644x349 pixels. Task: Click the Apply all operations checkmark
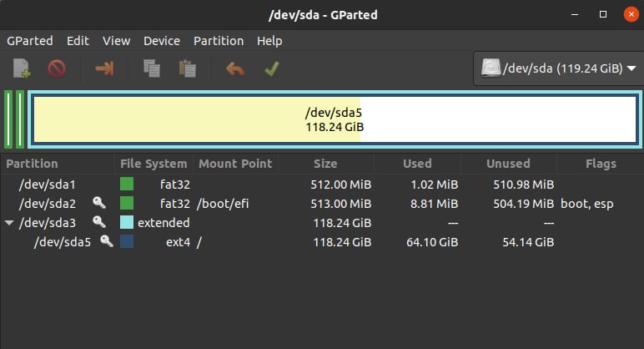(271, 69)
